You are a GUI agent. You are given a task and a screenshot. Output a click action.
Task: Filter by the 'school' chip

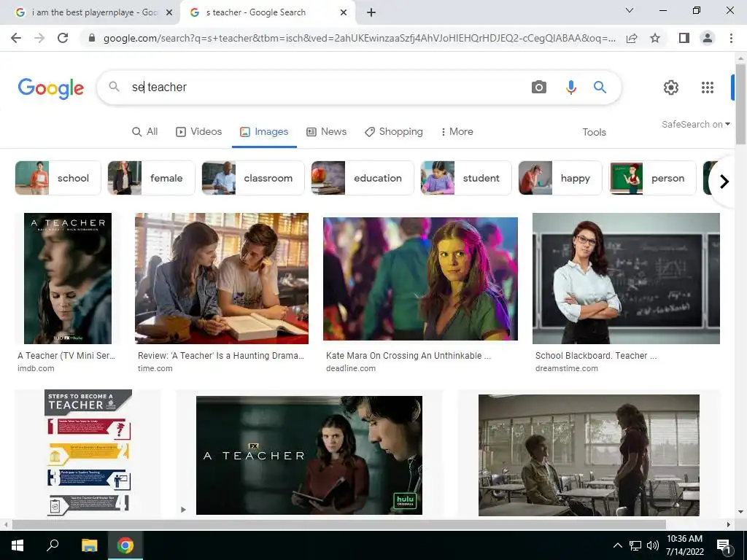(58, 178)
